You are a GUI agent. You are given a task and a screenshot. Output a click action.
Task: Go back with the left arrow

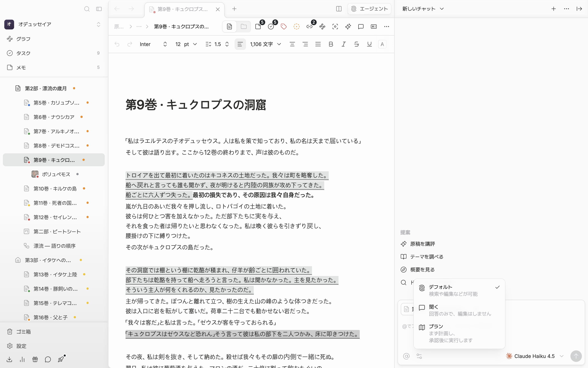click(117, 9)
